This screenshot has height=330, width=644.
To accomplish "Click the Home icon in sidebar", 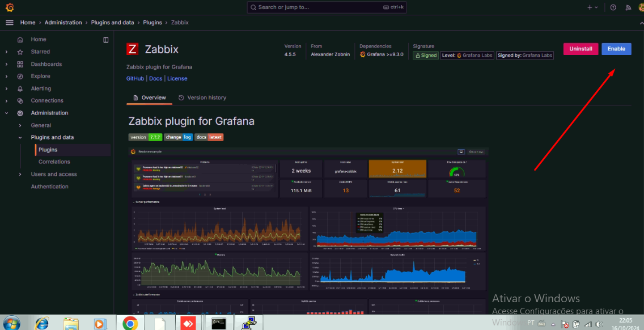I will pyautogui.click(x=20, y=40).
